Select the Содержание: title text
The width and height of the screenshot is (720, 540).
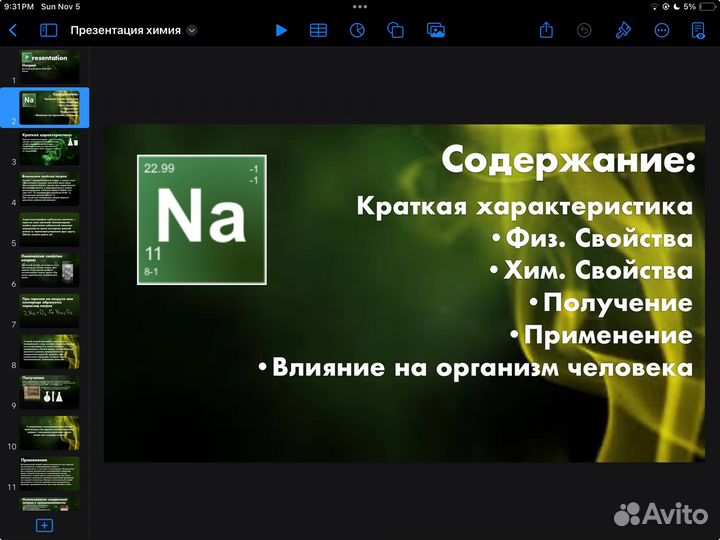568,159
